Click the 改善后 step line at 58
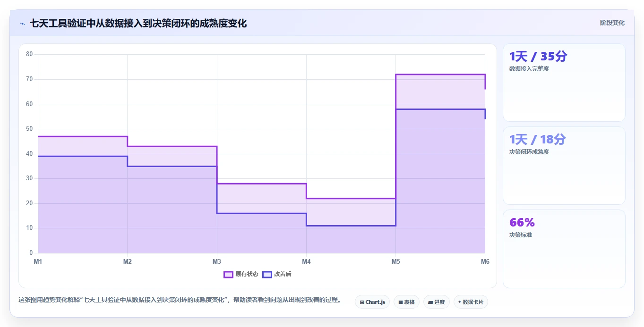This screenshot has width=644, height=327. coord(440,109)
